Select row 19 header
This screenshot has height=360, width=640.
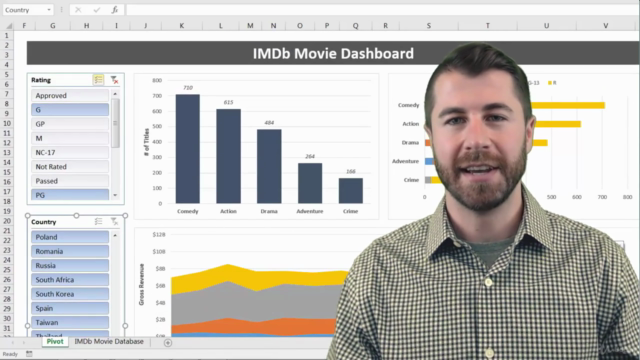click(7, 211)
